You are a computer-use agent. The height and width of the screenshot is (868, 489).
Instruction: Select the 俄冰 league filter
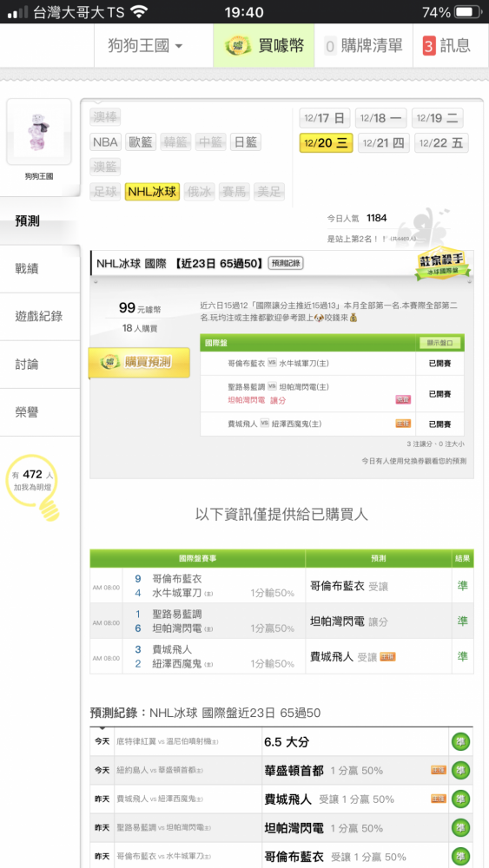point(199,192)
